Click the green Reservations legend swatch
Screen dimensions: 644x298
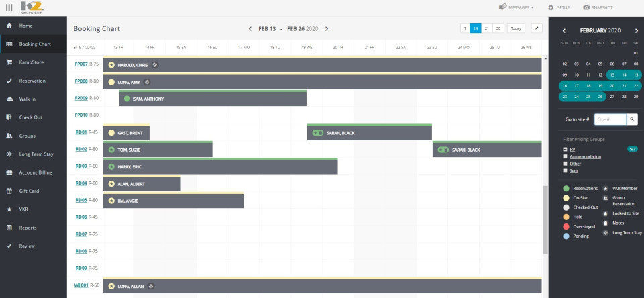pyautogui.click(x=566, y=188)
